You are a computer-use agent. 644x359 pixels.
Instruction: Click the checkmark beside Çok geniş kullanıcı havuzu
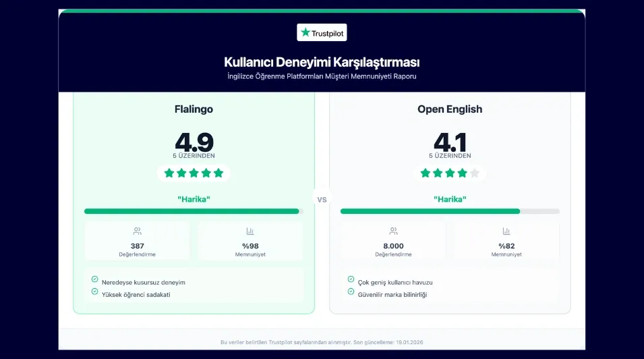click(x=351, y=279)
